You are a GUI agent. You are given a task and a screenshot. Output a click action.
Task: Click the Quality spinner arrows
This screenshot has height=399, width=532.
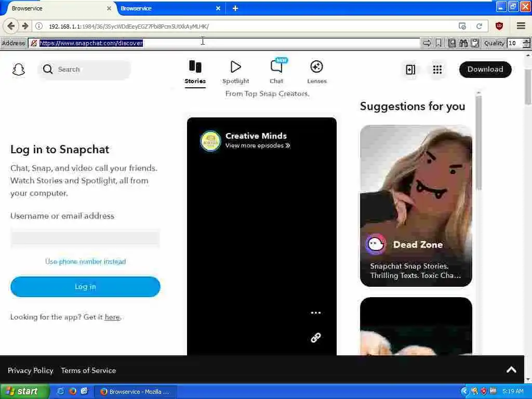tap(526, 43)
